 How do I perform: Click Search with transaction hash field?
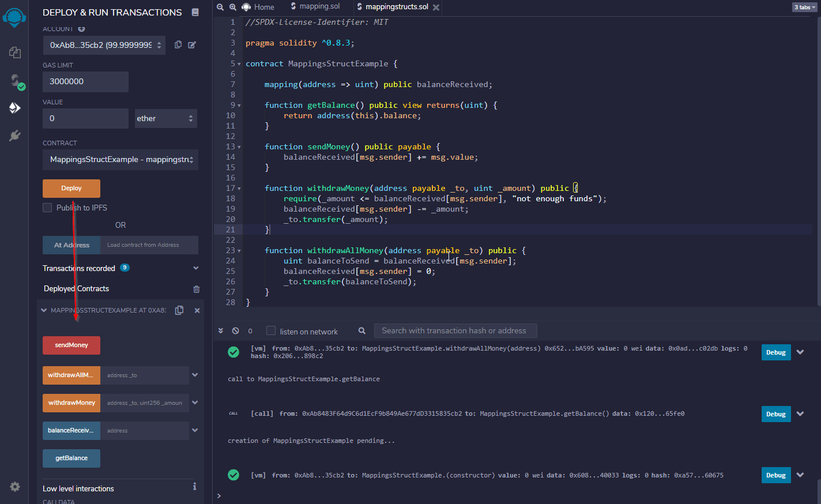(x=455, y=330)
